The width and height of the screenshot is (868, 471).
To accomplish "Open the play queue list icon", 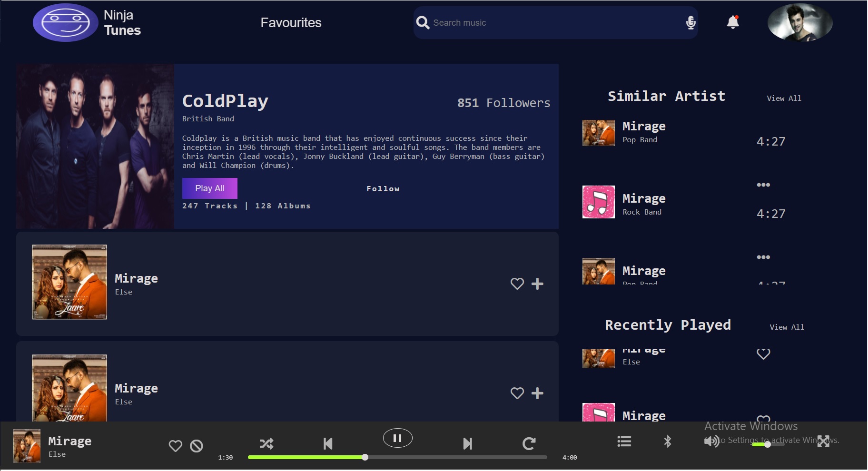I will click(x=624, y=442).
